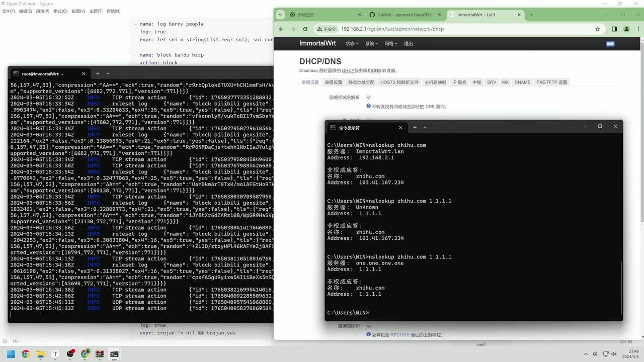Open Typora's 格式(O) menu
Image resolution: width=644 pixels, height=362 pixels.
click(60, 11)
